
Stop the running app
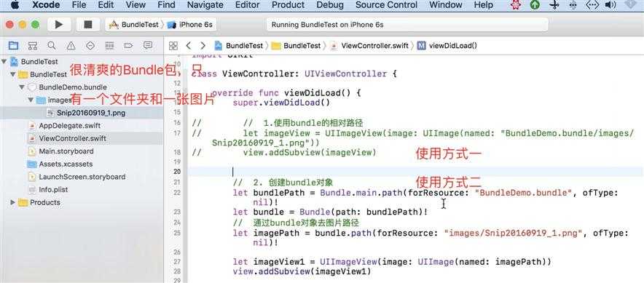pyautogui.click(x=87, y=25)
